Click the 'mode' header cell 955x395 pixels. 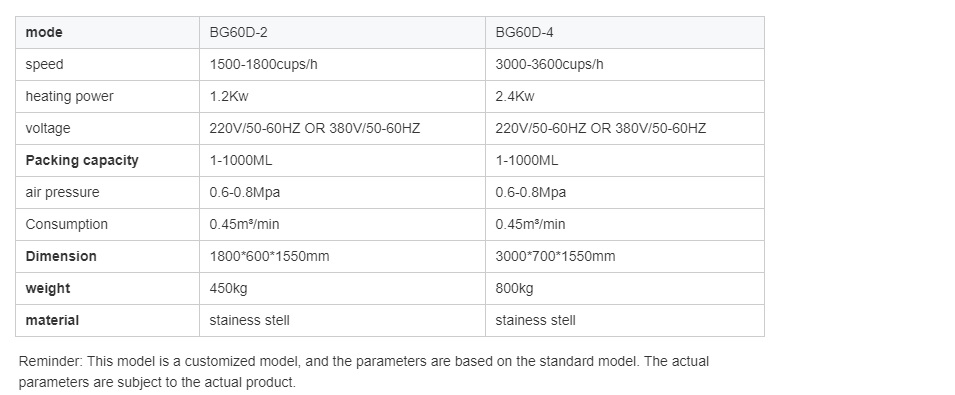(x=107, y=33)
